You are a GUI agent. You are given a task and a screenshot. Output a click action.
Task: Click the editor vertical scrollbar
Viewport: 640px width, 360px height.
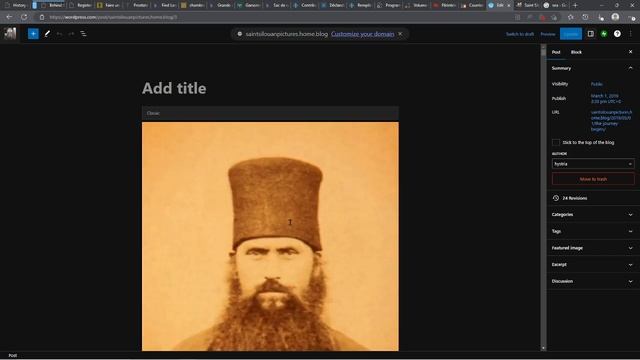543,198
